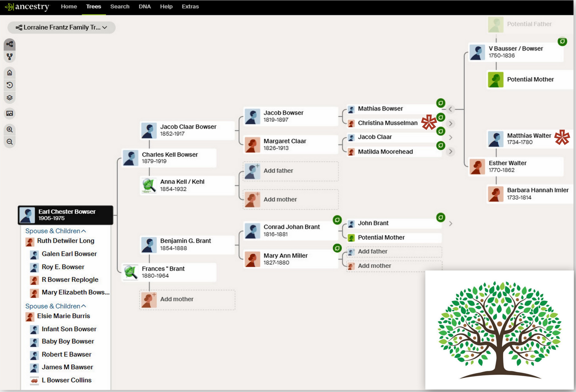Zoom in on the tree

click(x=10, y=129)
